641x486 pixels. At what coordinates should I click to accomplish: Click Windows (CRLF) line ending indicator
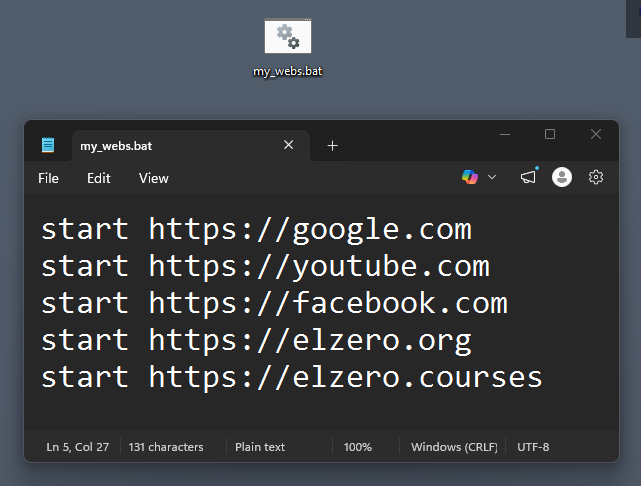tap(454, 447)
